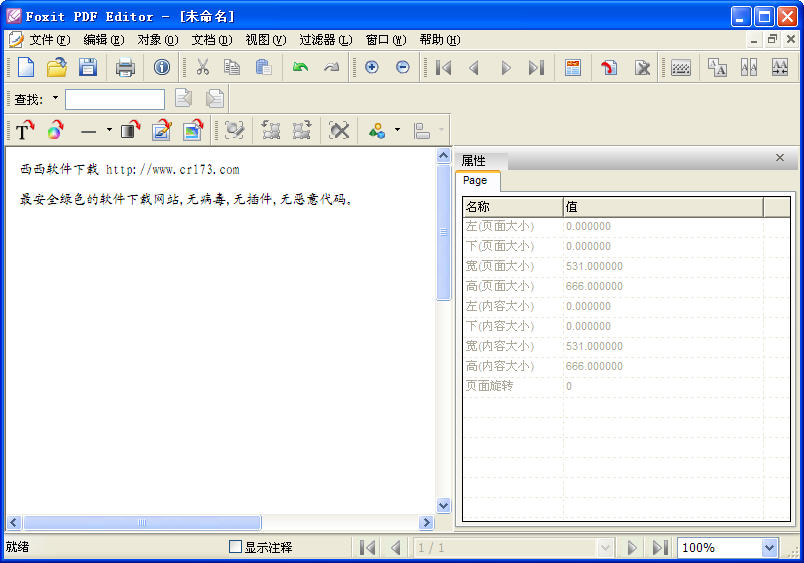Open the 文档(D) menu
The width and height of the screenshot is (804, 563).
tap(211, 39)
